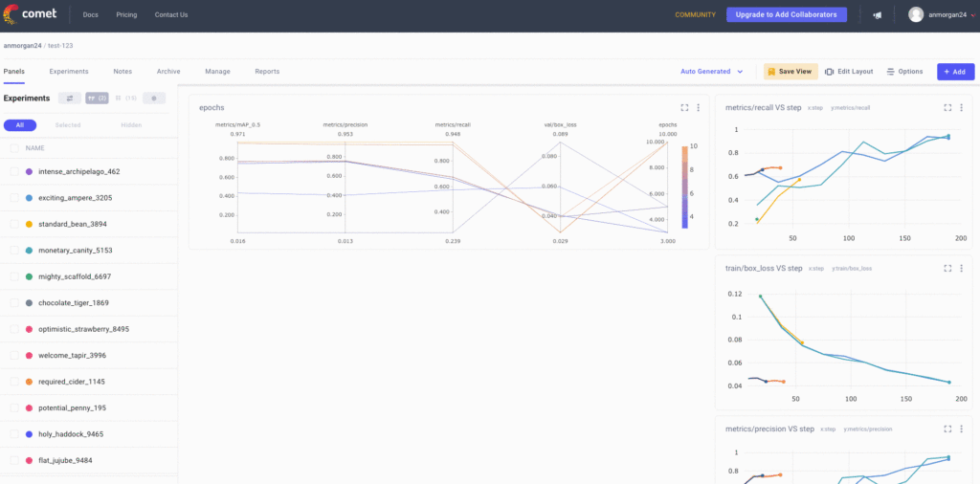This screenshot has height=484, width=980.
Task: Click the Comet logo
Action: point(30,14)
